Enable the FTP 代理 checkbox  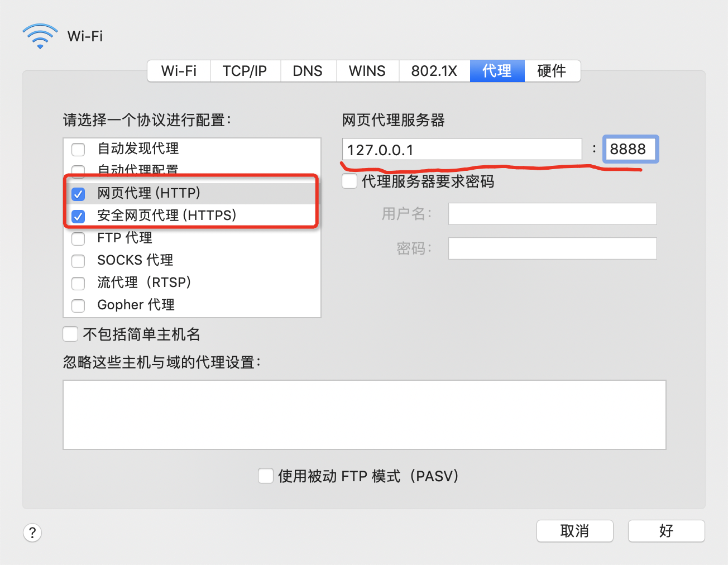pyautogui.click(x=78, y=238)
